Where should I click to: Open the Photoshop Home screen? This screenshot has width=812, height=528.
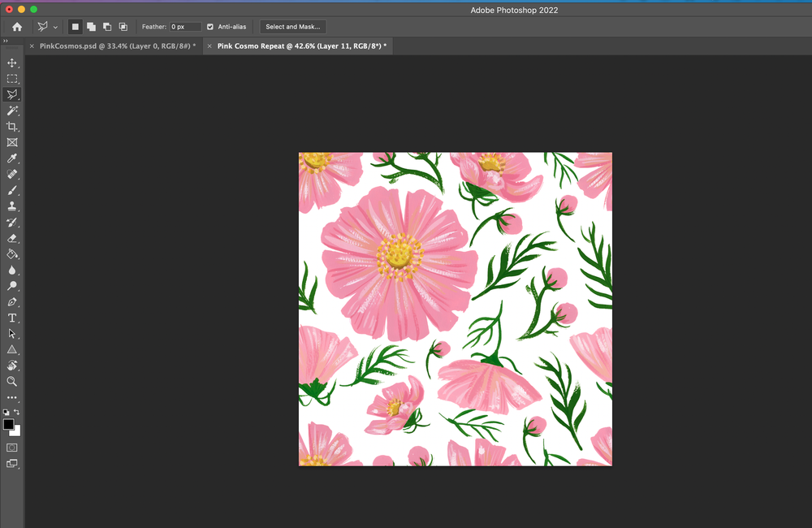click(x=16, y=26)
